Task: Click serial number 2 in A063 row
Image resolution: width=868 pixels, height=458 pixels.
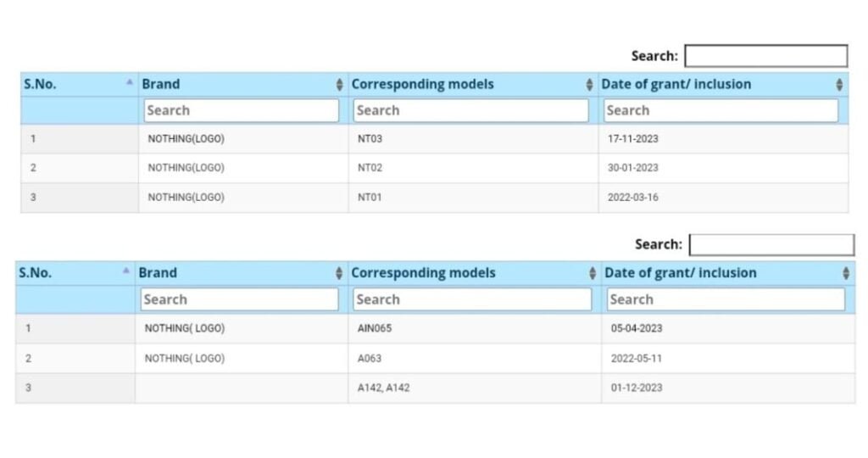Action: click(28, 358)
